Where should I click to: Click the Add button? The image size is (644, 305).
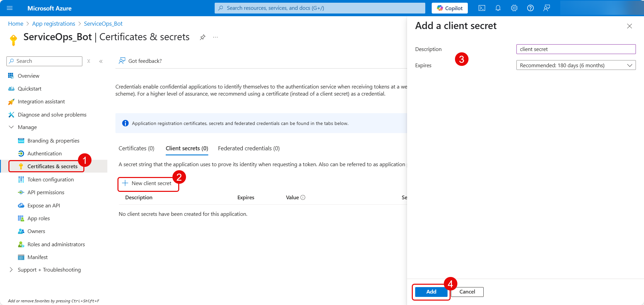pyautogui.click(x=431, y=292)
